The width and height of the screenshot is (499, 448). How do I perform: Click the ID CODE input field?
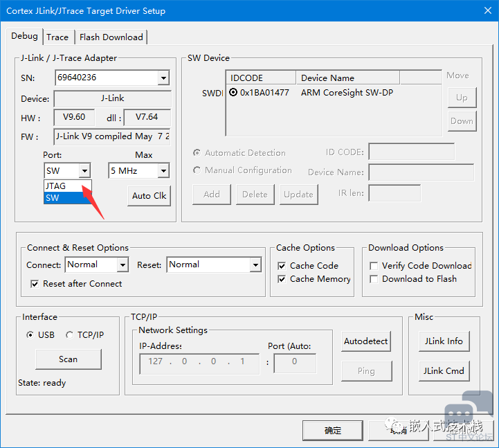tap(412, 152)
